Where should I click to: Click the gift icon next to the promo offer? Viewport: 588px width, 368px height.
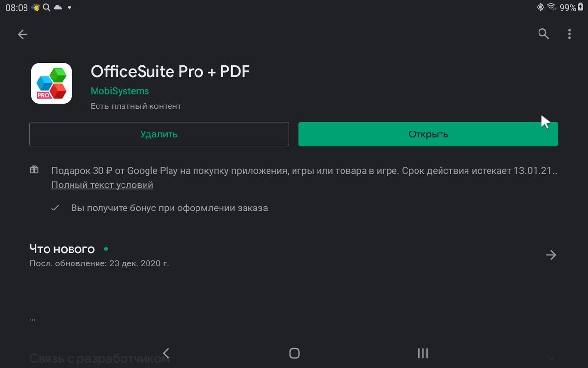[x=34, y=169]
